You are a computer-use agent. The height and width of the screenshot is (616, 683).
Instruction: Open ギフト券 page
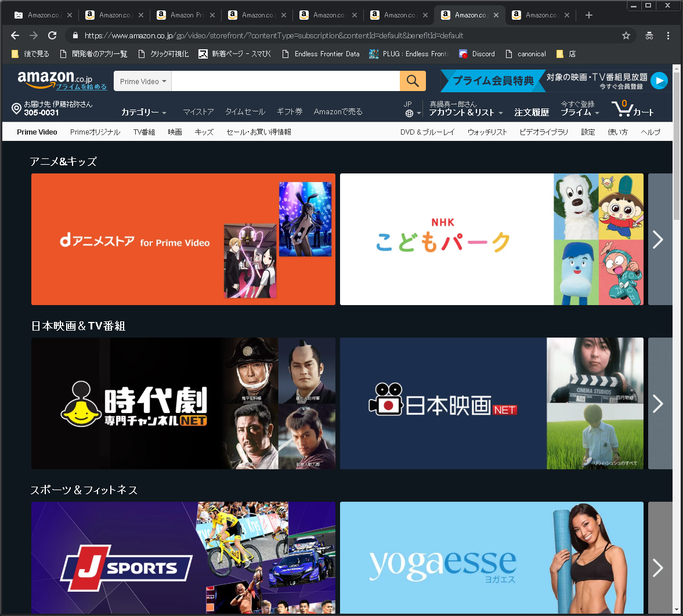click(290, 112)
